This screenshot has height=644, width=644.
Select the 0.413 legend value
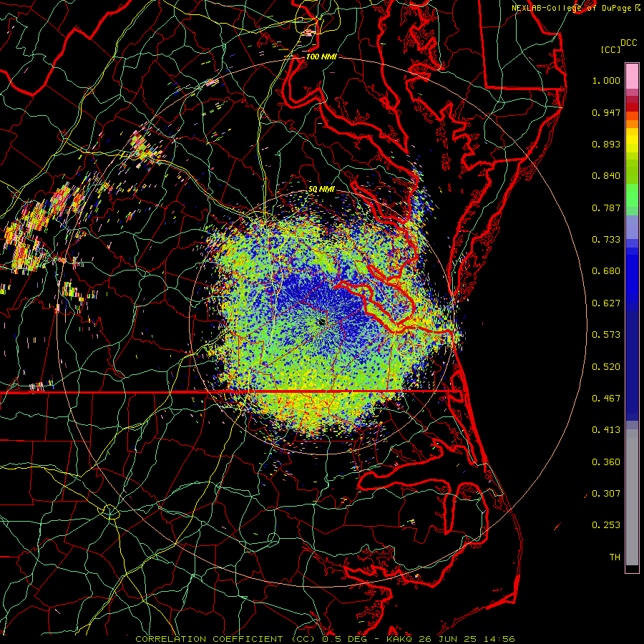click(606, 430)
